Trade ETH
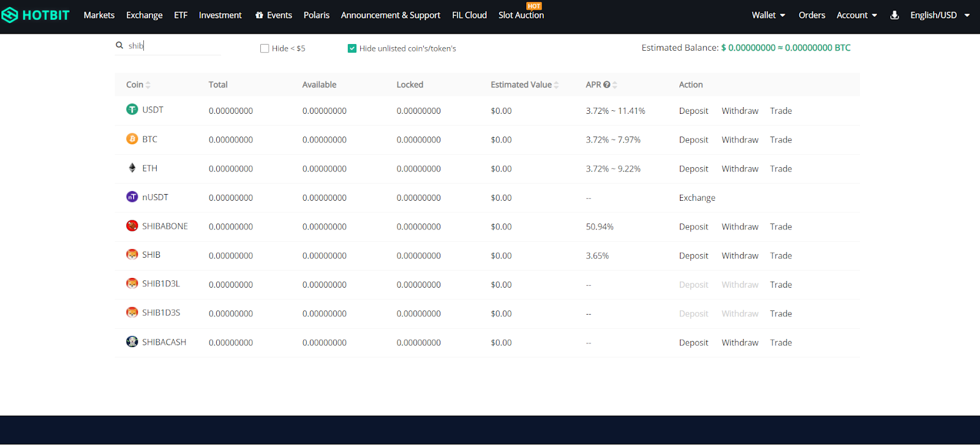Viewport: 980px width, 445px height. pos(781,169)
